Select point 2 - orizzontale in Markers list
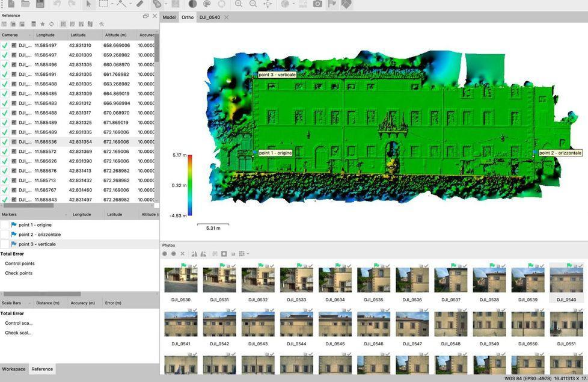The image size is (588, 382). pyautogui.click(x=40, y=235)
